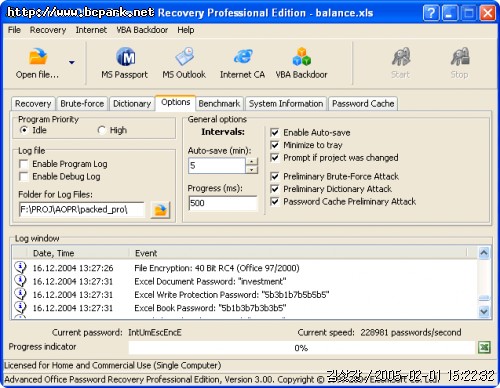This screenshot has height=388, width=500.
Task: Click the Progress (ms) input field
Action: (x=223, y=203)
